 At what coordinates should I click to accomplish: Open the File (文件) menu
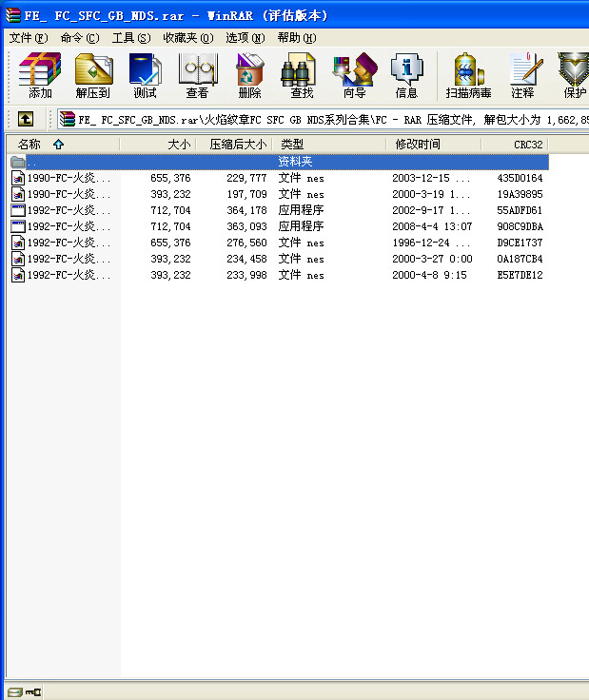[x=29, y=38]
